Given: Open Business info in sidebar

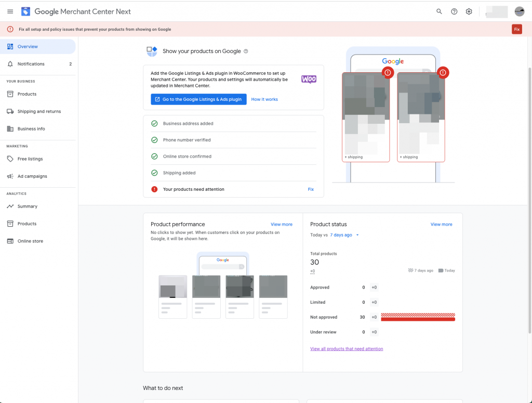Looking at the screenshot, I should [x=37, y=128].
